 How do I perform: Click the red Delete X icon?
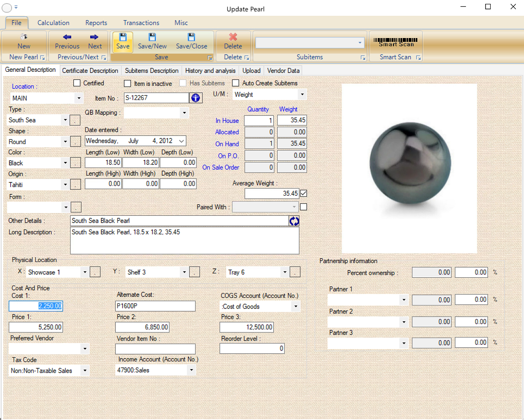233,37
